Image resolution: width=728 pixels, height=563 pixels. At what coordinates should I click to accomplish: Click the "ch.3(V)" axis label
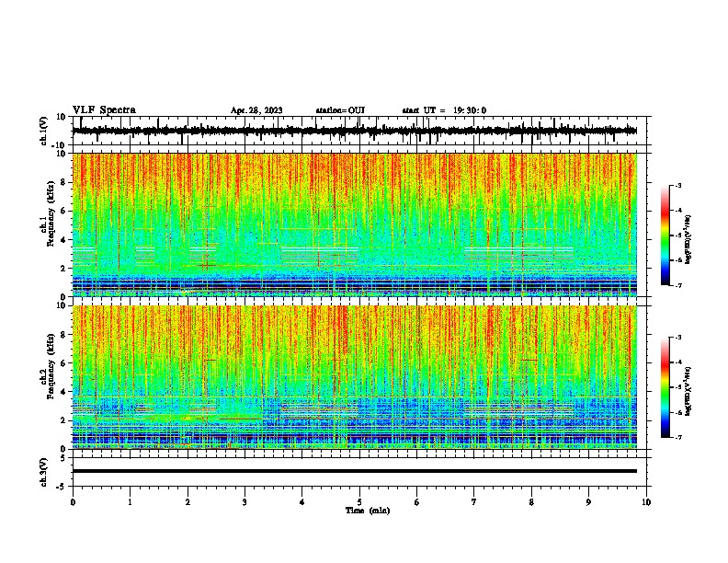point(44,472)
